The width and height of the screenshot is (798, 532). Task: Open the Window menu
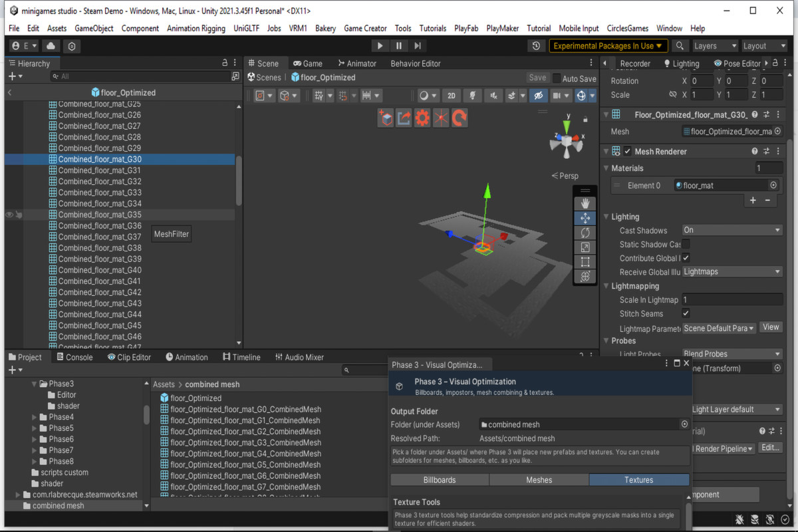pyautogui.click(x=669, y=29)
